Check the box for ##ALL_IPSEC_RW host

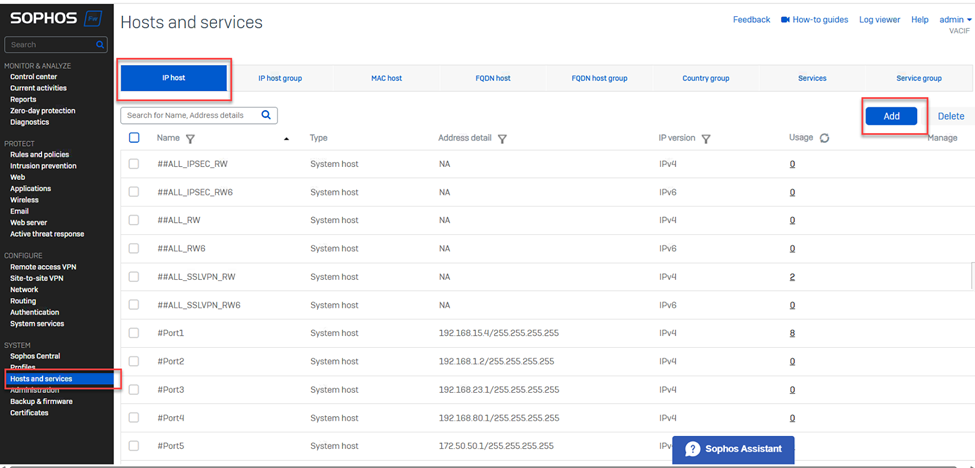pyautogui.click(x=134, y=164)
